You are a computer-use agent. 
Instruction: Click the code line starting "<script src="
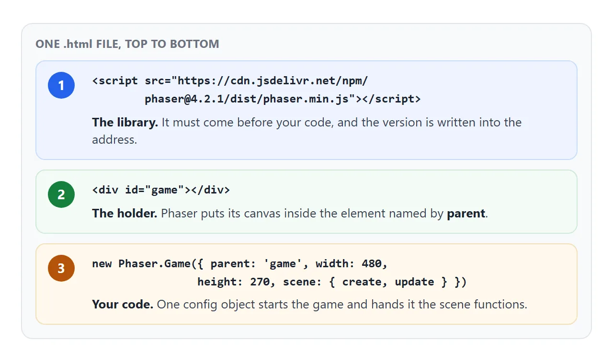pos(230,80)
